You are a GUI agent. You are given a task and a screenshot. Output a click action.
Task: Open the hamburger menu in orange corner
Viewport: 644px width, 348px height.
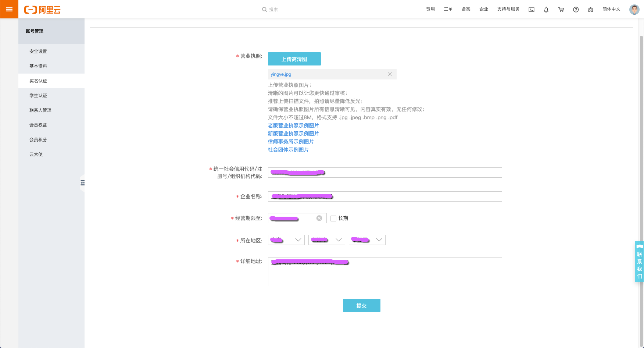pyautogui.click(x=9, y=9)
